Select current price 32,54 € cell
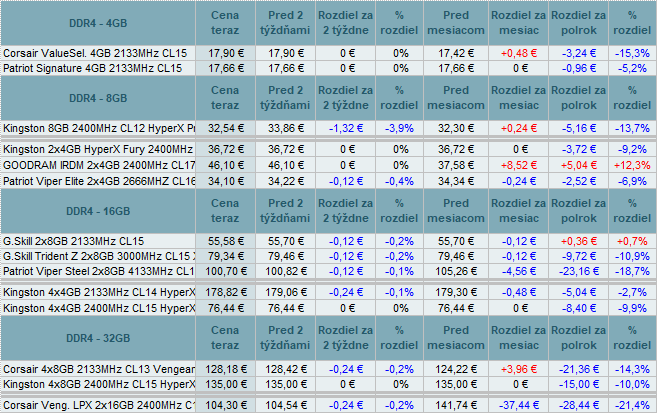 (225, 128)
